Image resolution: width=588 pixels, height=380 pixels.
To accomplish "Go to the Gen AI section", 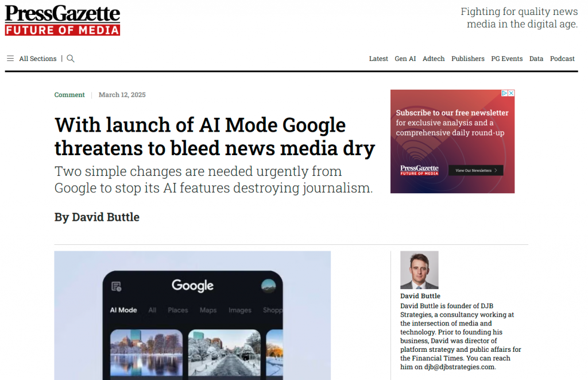I will pos(405,59).
